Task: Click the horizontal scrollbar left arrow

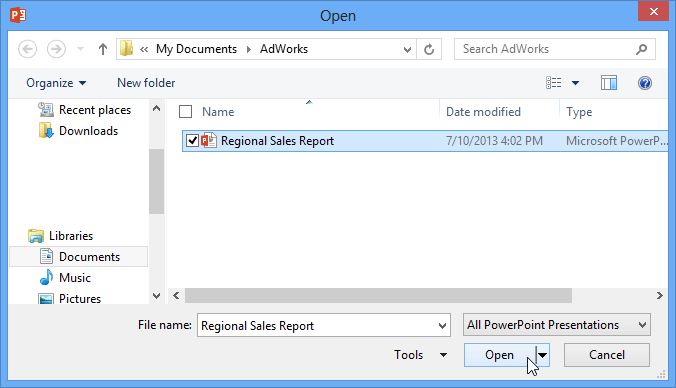Action: click(176, 296)
